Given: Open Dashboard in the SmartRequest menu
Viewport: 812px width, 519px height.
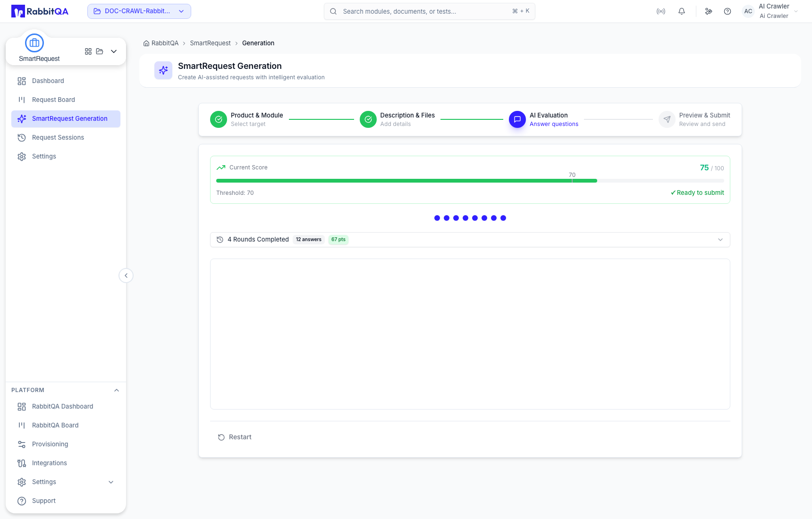Looking at the screenshot, I should pos(66,81).
